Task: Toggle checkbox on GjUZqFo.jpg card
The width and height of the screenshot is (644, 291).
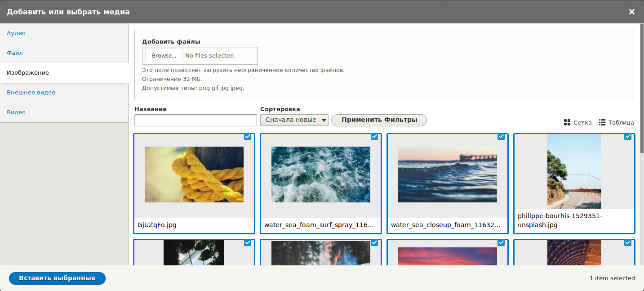Action: 248,137
